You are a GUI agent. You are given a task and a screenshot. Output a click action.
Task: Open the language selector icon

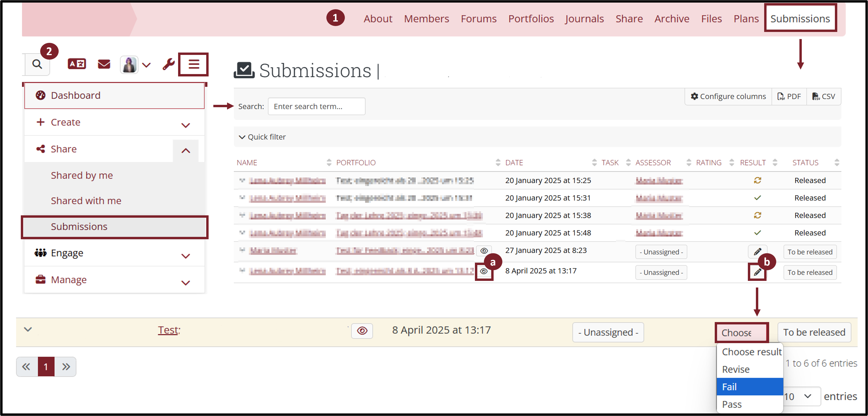77,64
